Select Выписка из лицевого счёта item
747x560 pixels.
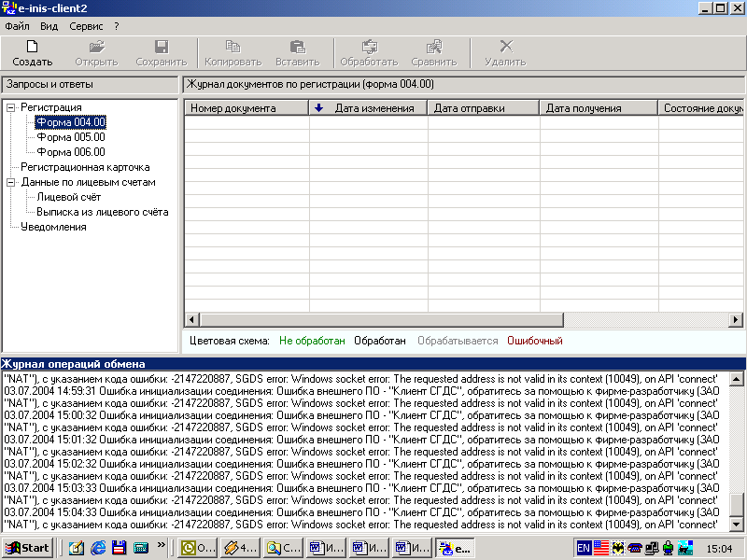click(103, 212)
